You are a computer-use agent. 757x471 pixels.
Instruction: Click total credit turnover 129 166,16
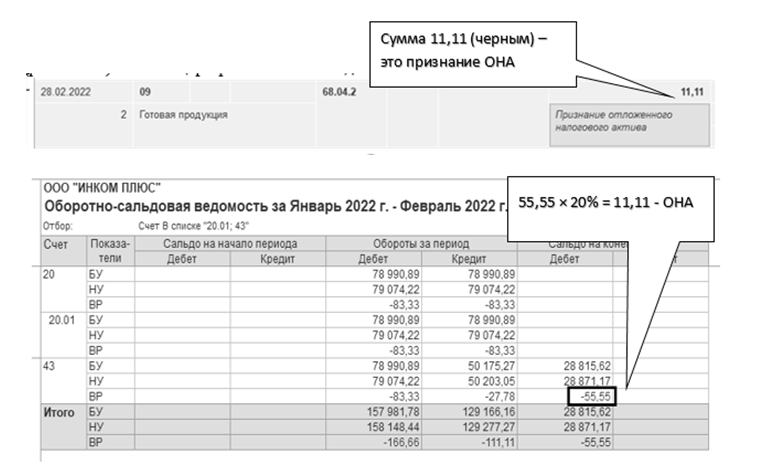tap(489, 412)
